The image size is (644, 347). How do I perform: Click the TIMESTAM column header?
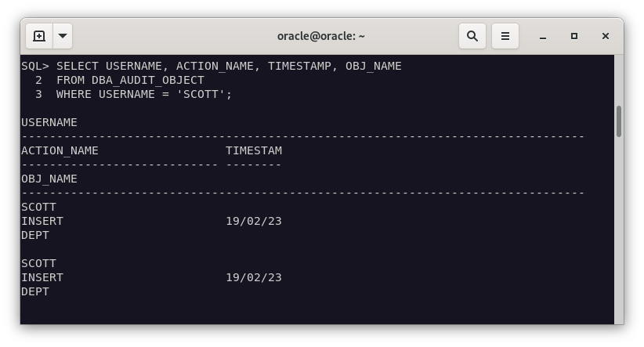[254, 150]
